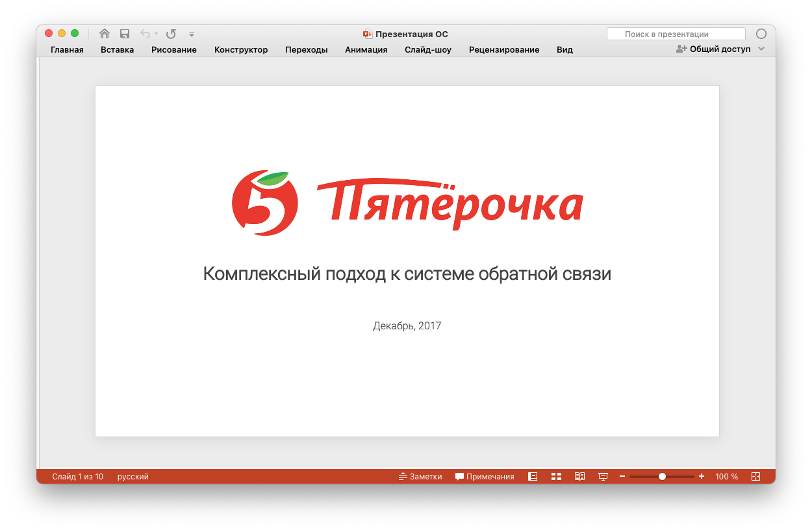Click the date text 'Декабрь, 2017'
This screenshot has width=812, height=532.
point(407,326)
